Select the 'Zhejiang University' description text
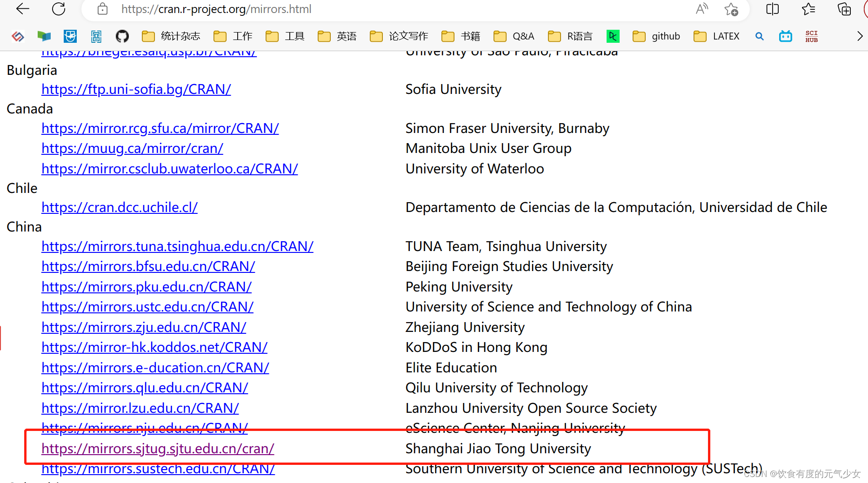 coord(465,327)
